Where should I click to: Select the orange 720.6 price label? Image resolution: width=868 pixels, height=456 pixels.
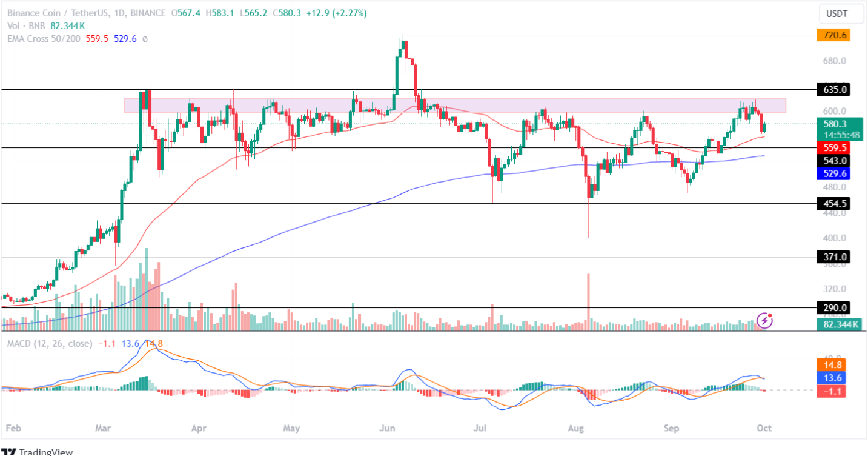(x=833, y=35)
